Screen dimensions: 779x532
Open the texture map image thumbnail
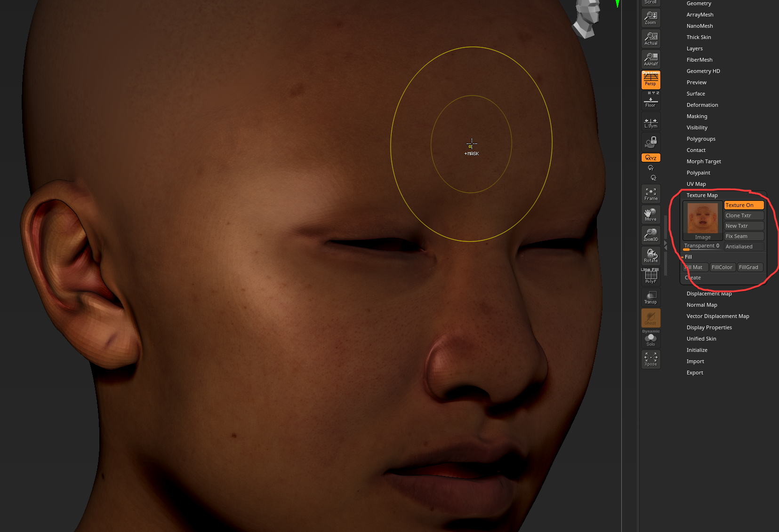pos(703,221)
